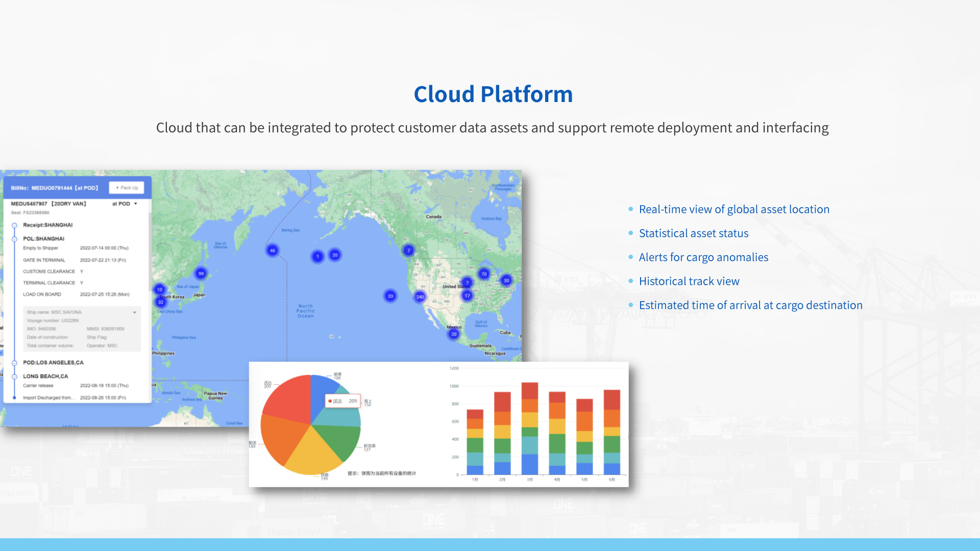Image resolution: width=980 pixels, height=551 pixels.
Task: Click cluster marker 20 beside marker 1
Action: (335, 255)
